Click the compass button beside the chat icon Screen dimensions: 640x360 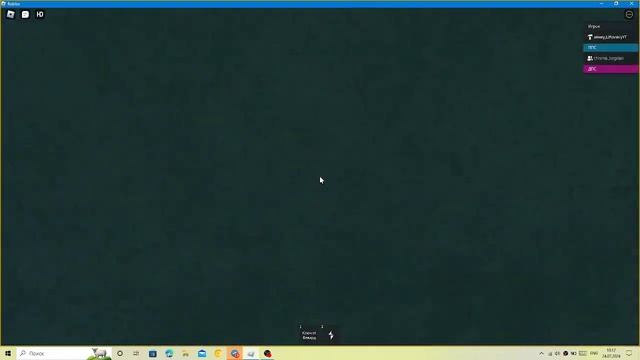[x=40, y=14]
